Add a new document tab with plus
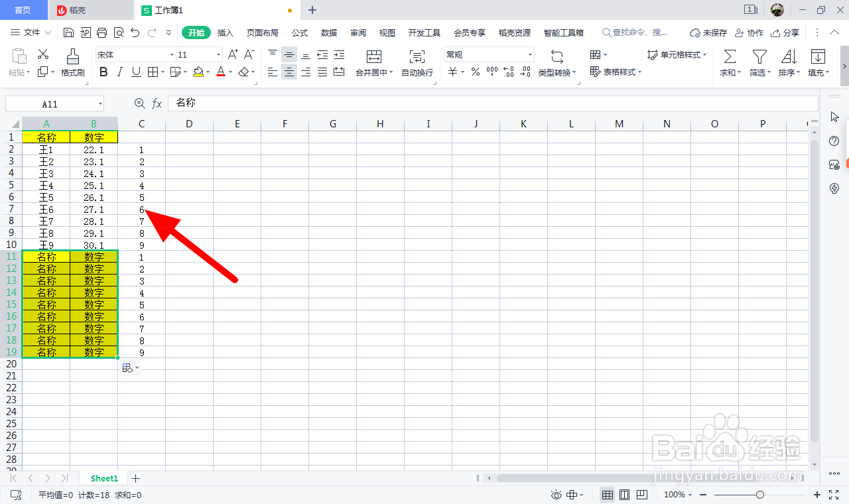849x504 pixels. (x=312, y=10)
